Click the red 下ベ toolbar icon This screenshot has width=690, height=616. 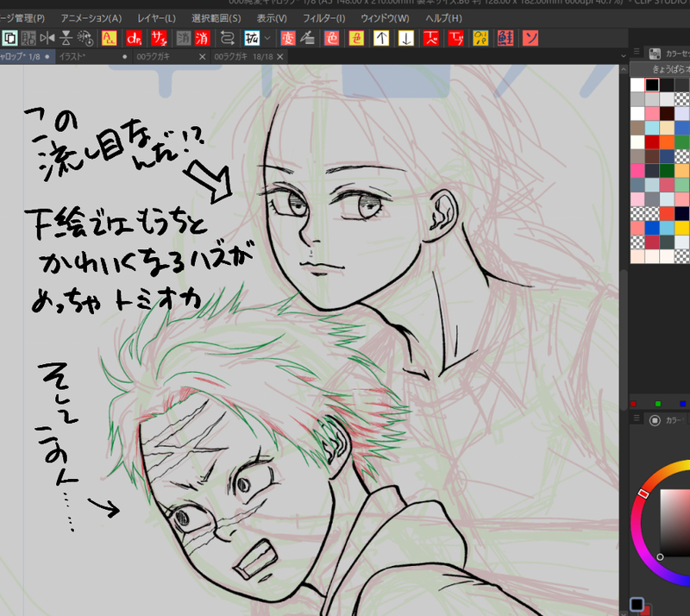(430, 38)
